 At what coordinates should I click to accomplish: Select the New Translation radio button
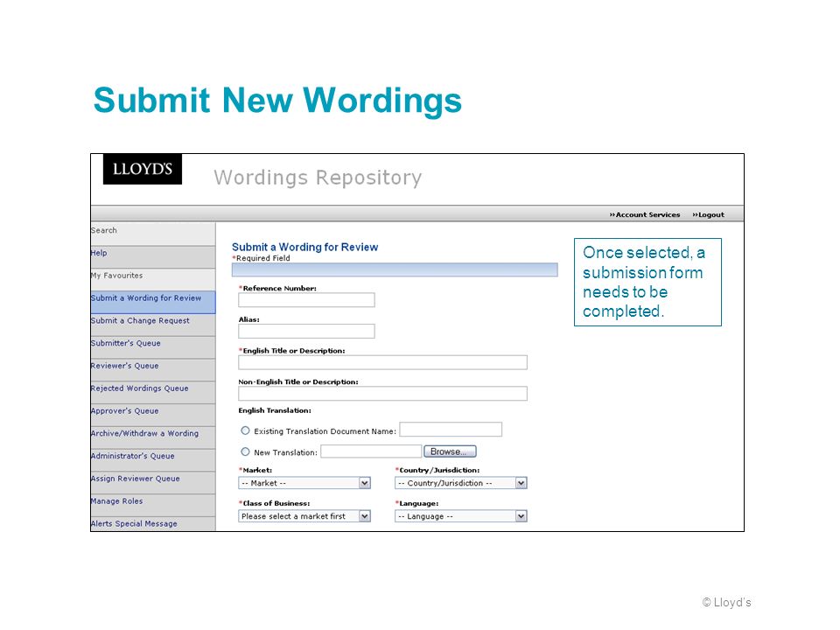click(x=245, y=451)
